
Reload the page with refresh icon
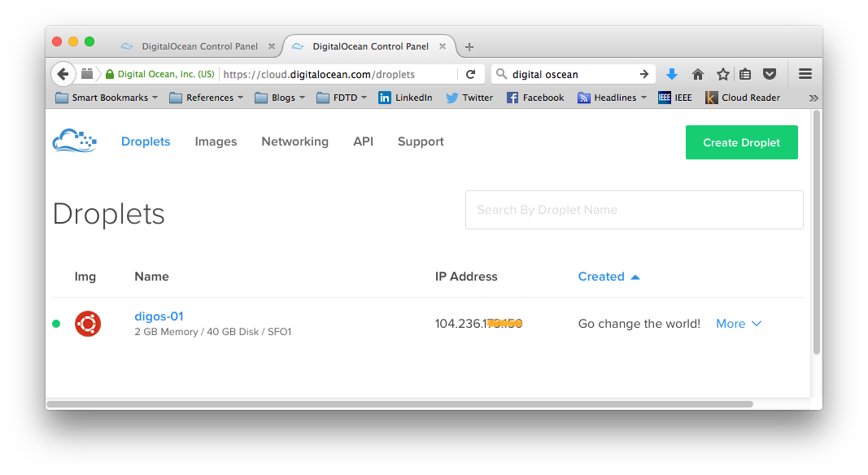tap(470, 74)
